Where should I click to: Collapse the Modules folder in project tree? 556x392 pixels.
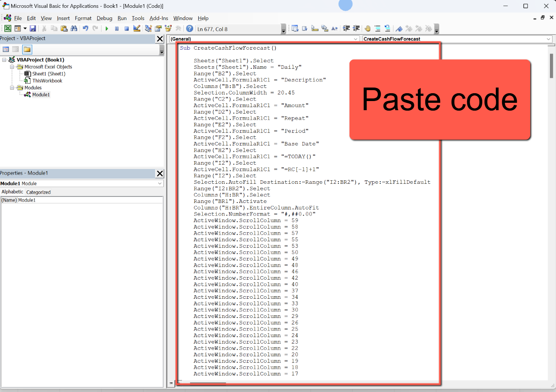point(13,88)
